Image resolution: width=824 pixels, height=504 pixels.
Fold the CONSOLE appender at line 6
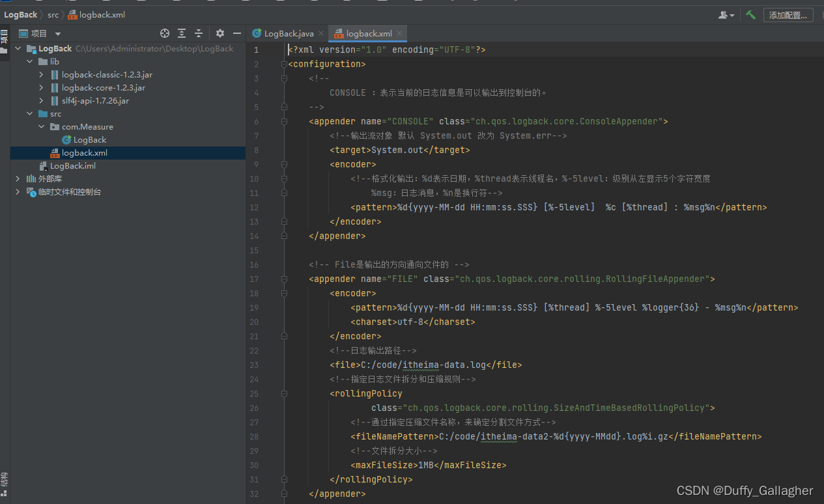[x=284, y=121]
